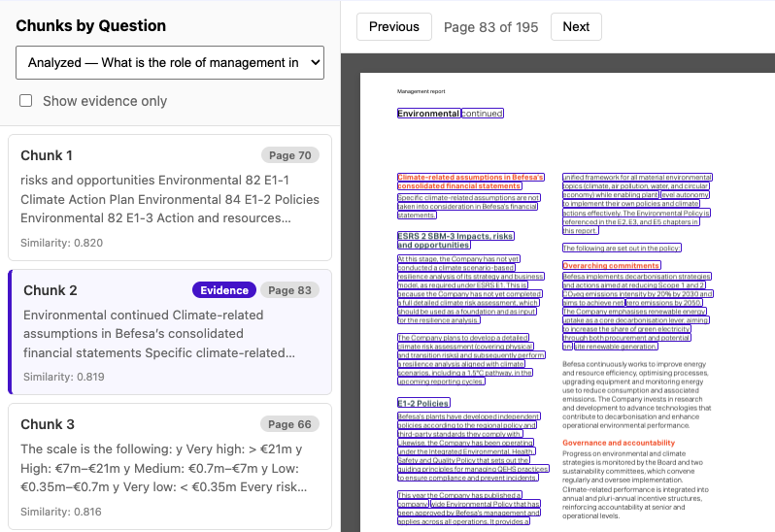Click the Overarching commitments heading
The image size is (775, 532).
pyautogui.click(x=612, y=265)
